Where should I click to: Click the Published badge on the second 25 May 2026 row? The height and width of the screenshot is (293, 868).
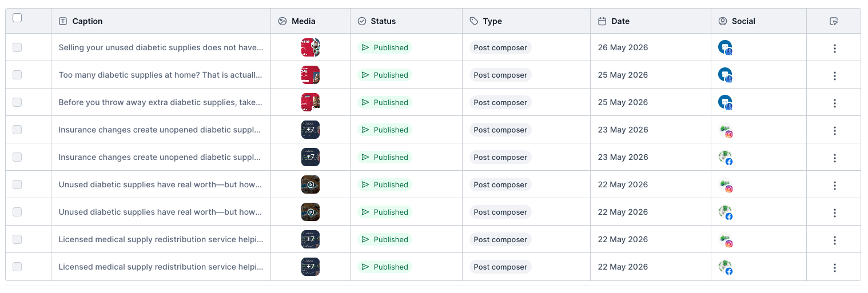coord(384,102)
